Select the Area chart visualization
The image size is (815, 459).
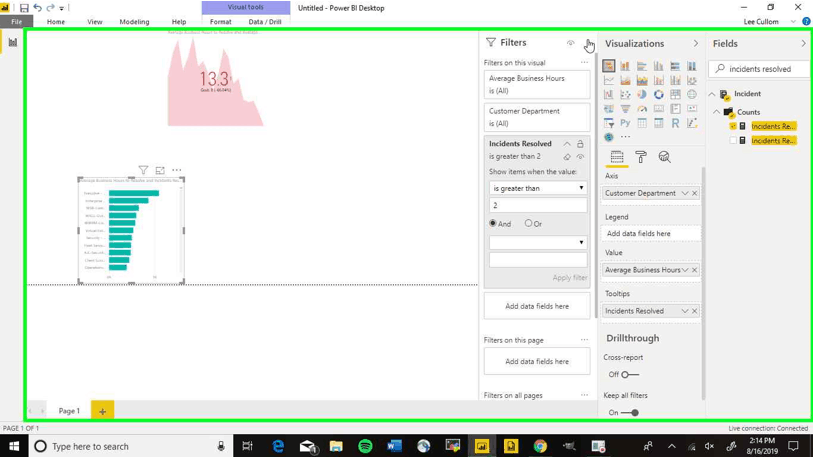click(625, 81)
